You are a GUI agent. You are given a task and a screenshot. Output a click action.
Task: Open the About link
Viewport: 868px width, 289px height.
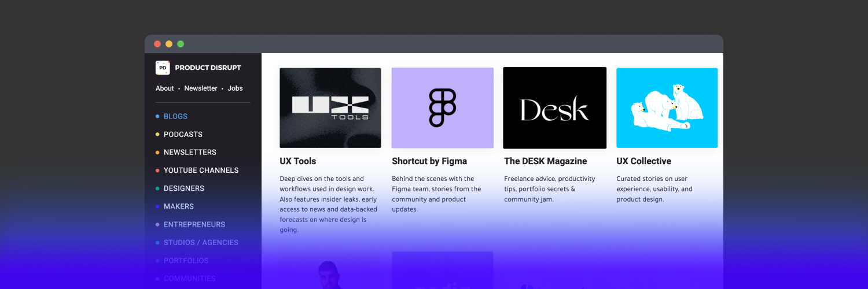(164, 88)
